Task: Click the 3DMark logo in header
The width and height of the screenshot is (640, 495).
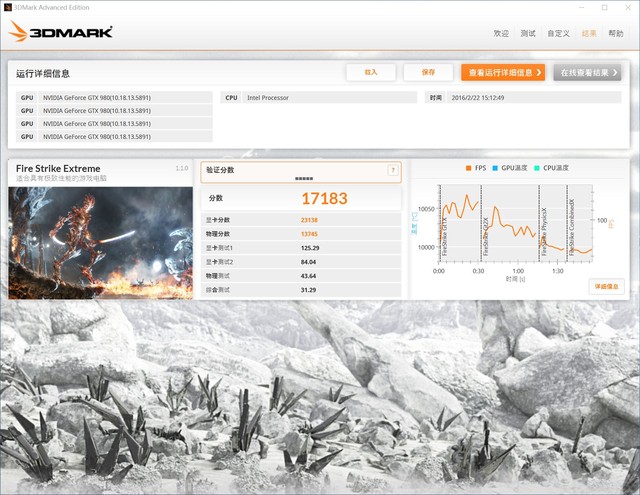Action: pyautogui.click(x=61, y=32)
